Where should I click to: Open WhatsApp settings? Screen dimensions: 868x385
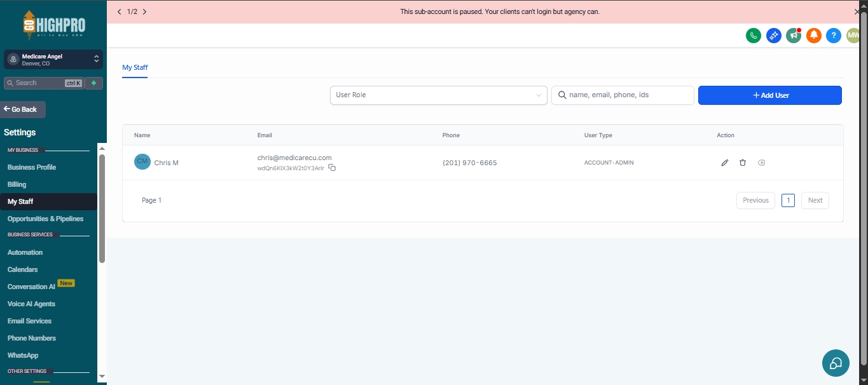click(23, 355)
